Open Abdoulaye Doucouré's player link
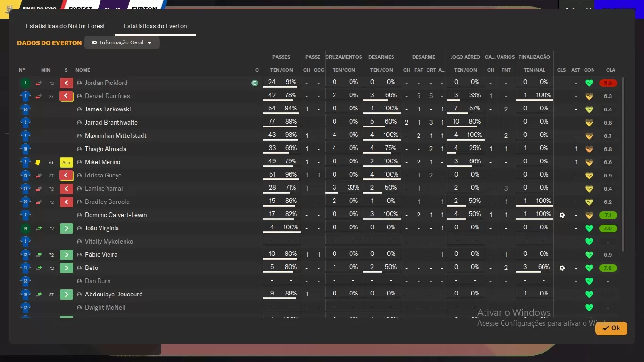The width and height of the screenshot is (644, 362). click(x=114, y=295)
